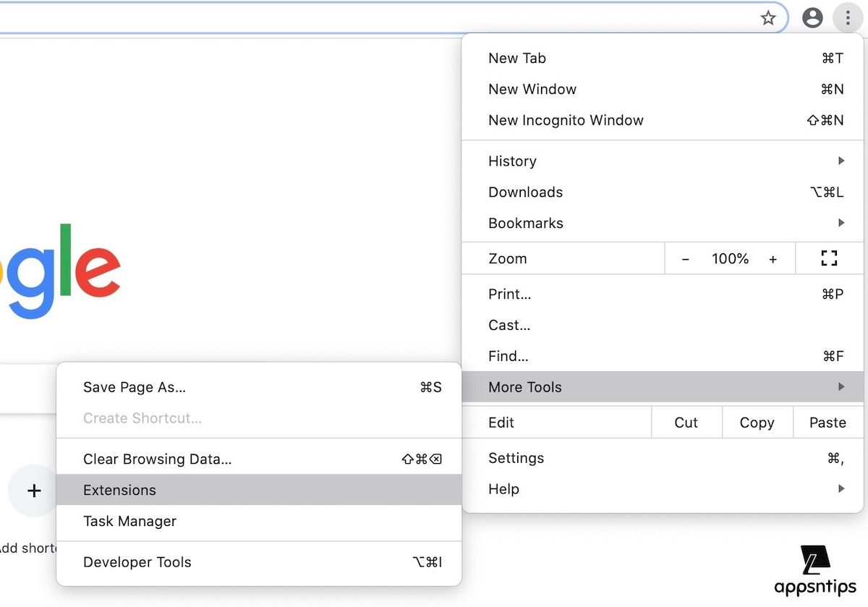Open a New Incognito Window
The width and height of the screenshot is (868, 607).
pos(566,120)
